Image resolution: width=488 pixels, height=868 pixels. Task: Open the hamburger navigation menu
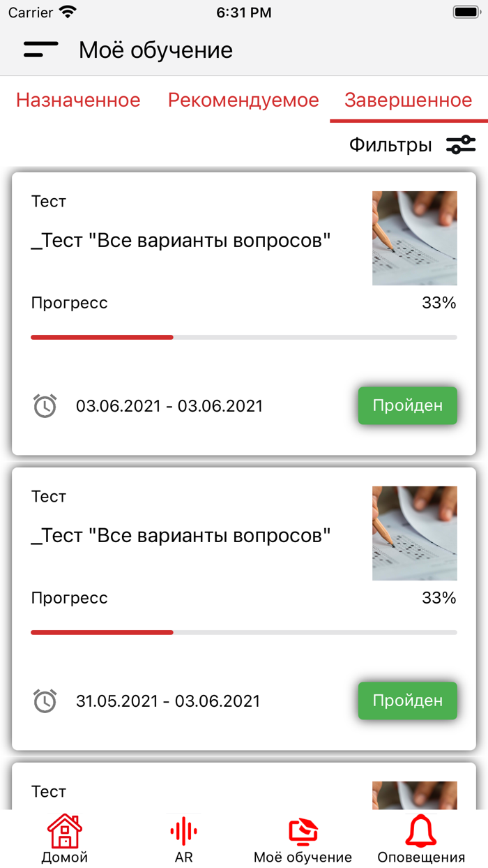pyautogui.click(x=40, y=50)
